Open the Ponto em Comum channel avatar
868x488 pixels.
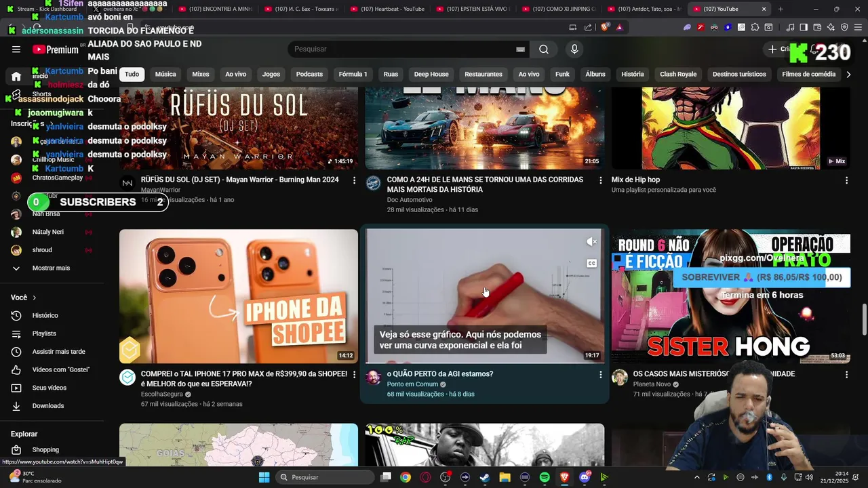[373, 378]
